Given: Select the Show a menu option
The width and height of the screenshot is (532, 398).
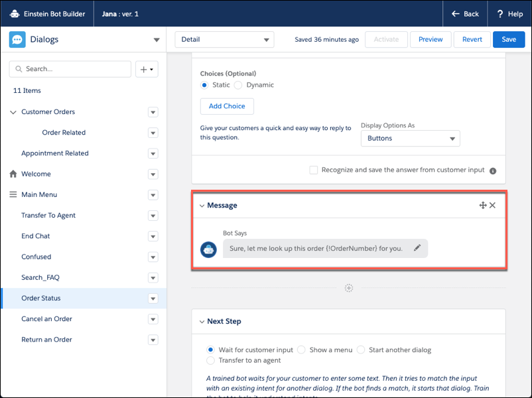Looking at the screenshot, I should (x=301, y=350).
